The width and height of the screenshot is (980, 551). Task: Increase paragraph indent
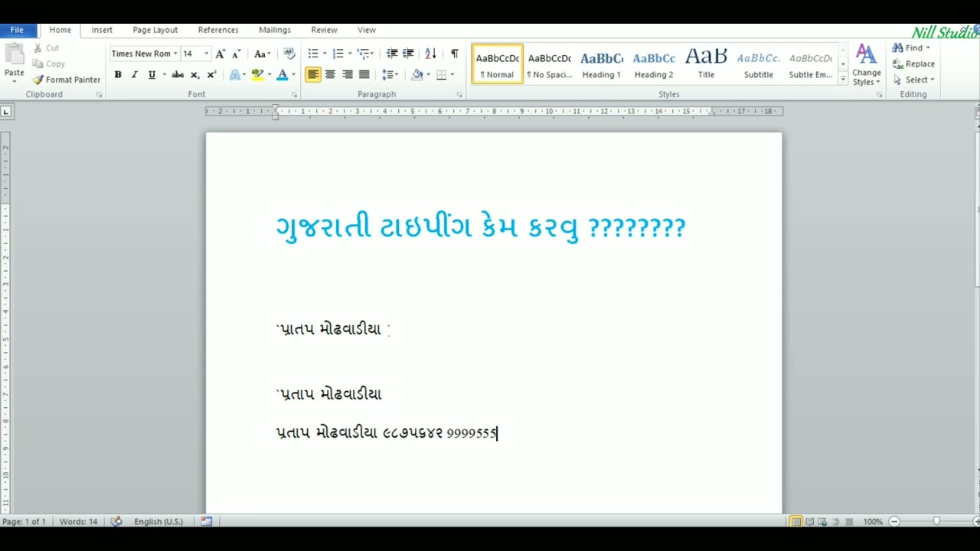point(408,54)
